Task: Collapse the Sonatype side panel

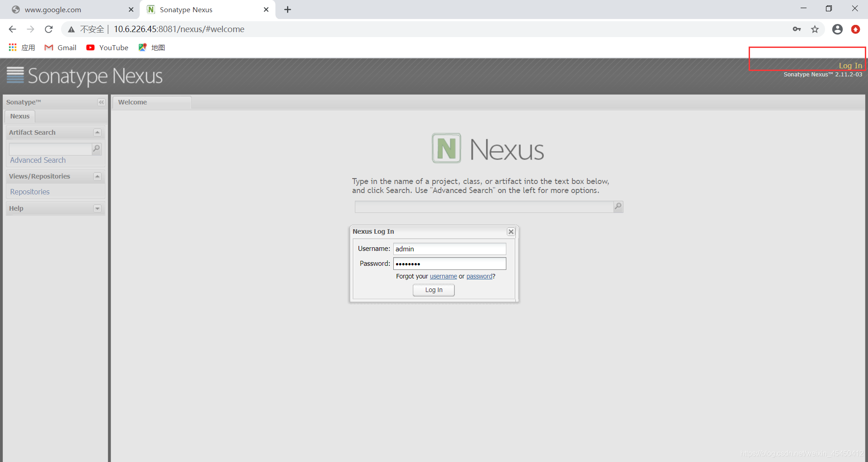Action: [101, 102]
